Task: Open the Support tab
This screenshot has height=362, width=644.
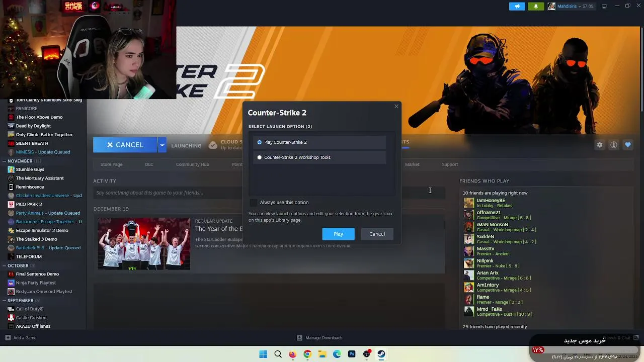Action: 450,164
